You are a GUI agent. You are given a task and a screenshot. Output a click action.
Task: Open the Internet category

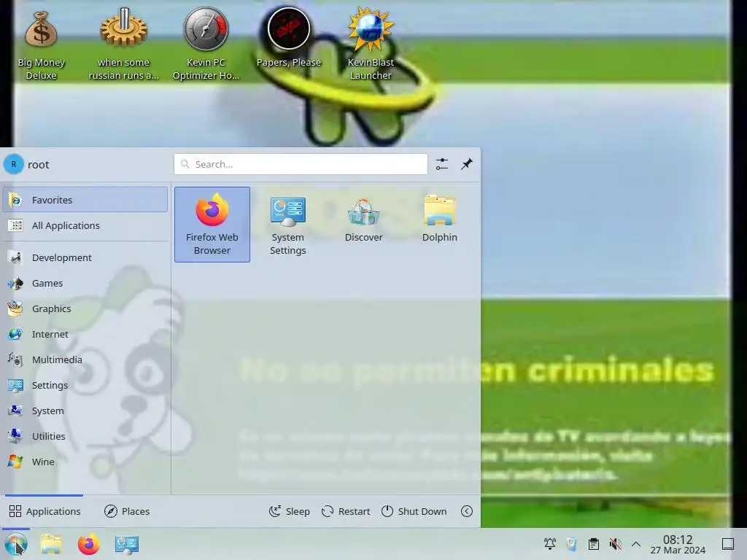85,334
